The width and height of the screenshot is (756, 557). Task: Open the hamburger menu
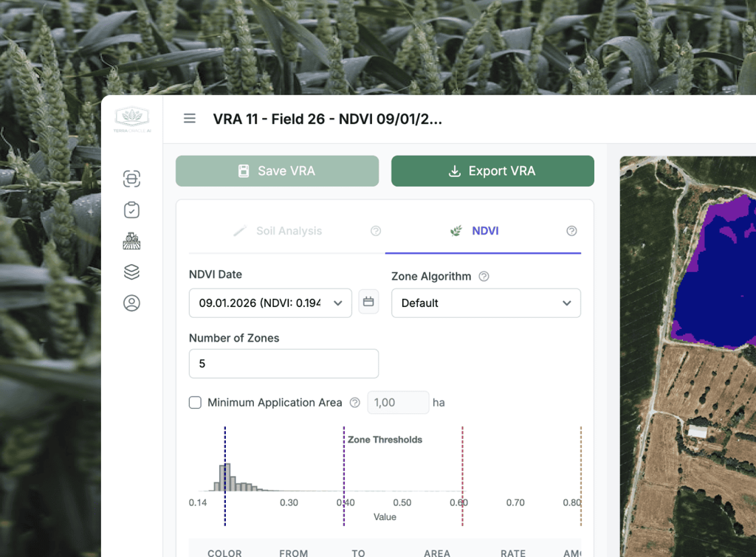point(190,118)
